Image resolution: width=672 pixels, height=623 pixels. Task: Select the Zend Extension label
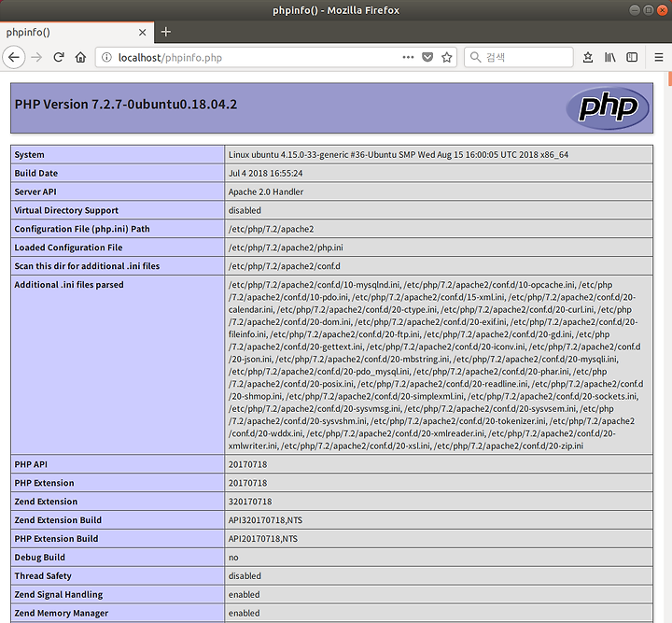point(46,502)
